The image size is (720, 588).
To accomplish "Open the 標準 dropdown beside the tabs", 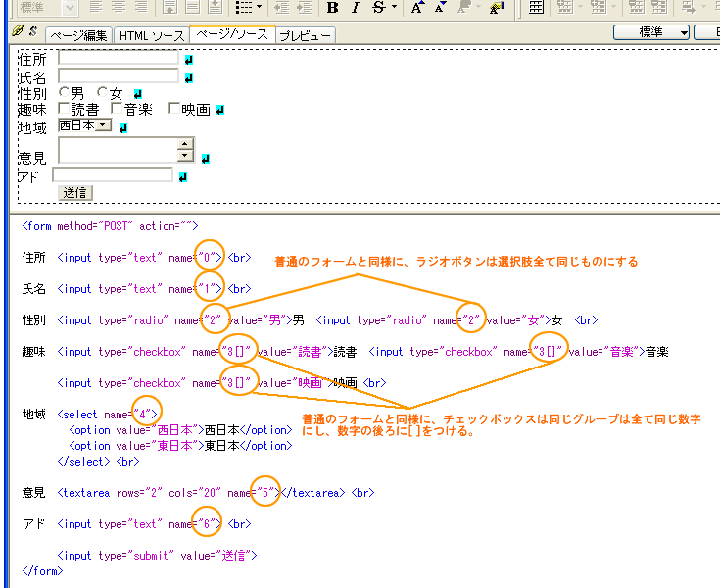I will click(651, 32).
